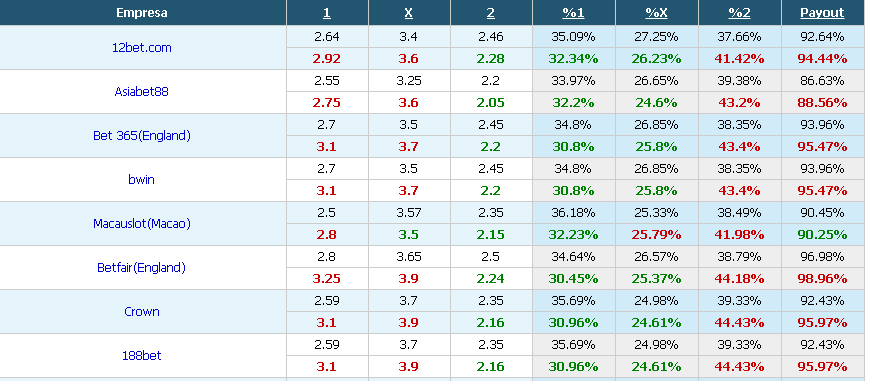This screenshot has height=381, width=870.
Task: Click the Empresa column header
Action: tap(141, 13)
